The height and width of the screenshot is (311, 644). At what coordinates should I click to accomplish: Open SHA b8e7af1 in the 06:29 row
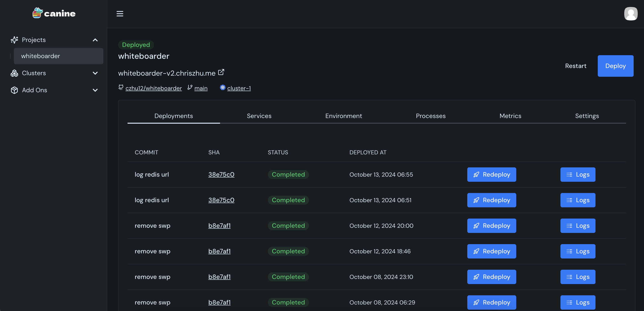point(220,302)
